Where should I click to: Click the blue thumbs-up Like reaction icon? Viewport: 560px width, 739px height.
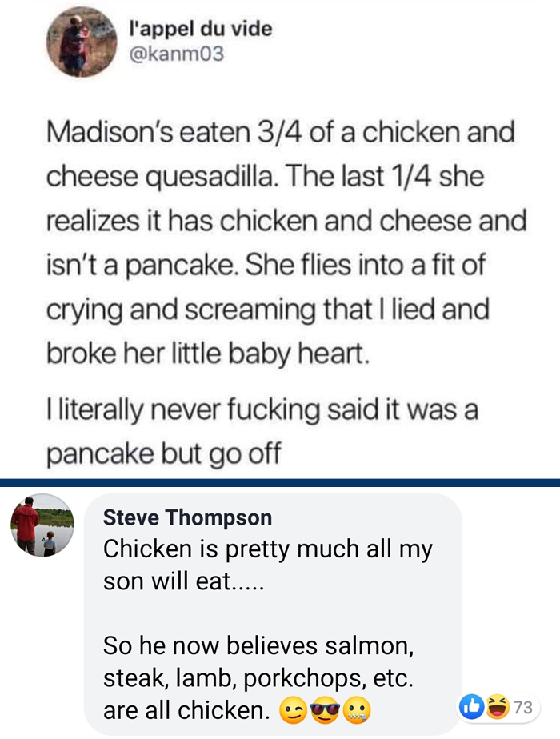click(x=472, y=707)
